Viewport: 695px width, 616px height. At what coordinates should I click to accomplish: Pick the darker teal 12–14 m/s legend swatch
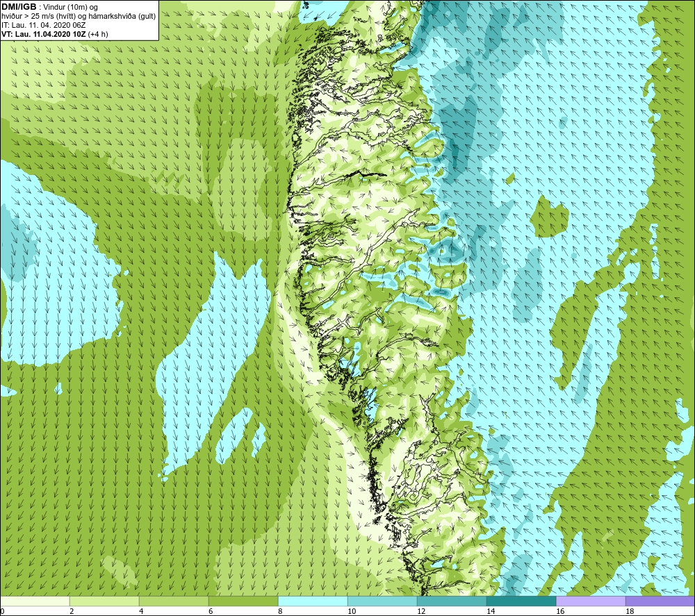tap(452, 601)
